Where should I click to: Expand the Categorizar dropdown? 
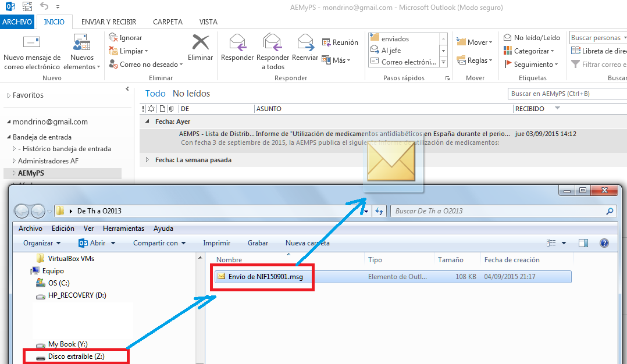530,51
